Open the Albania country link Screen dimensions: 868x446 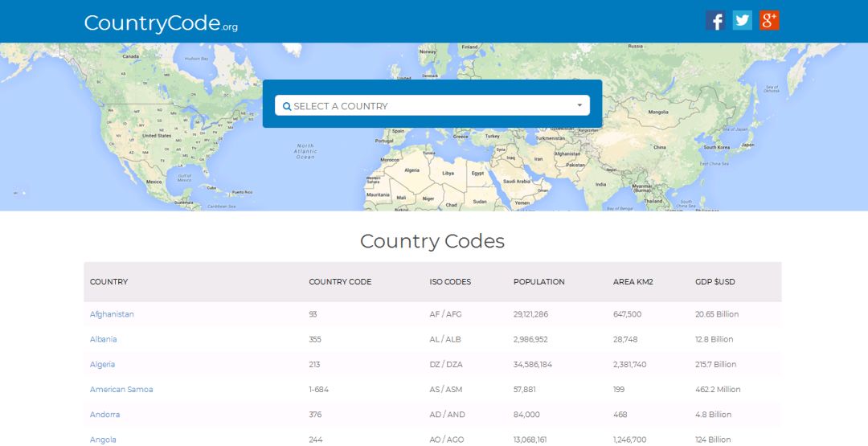coord(103,339)
